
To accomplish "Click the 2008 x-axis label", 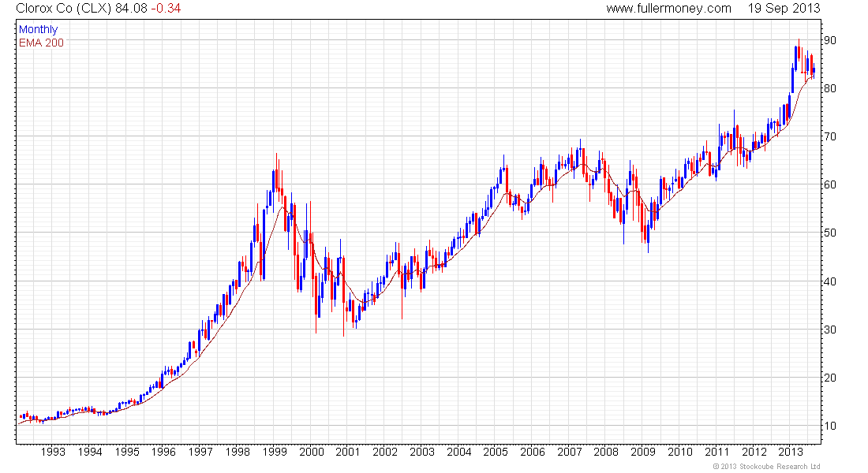I will (606, 452).
